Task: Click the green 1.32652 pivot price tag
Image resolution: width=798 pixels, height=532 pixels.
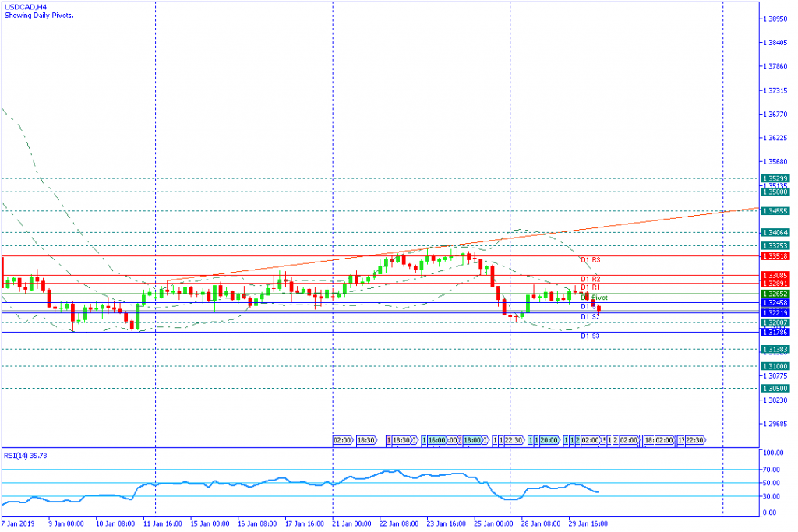Action: click(x=776, y=294)
